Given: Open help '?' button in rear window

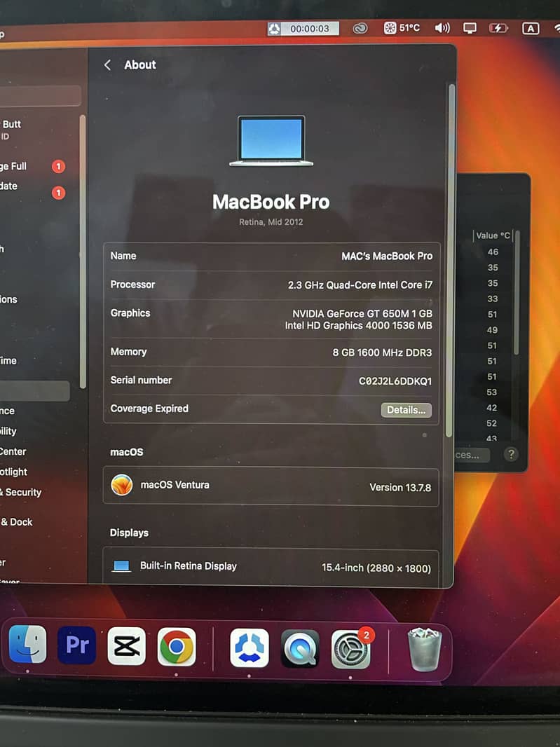Looking at the screenshot, I should 511,455.
